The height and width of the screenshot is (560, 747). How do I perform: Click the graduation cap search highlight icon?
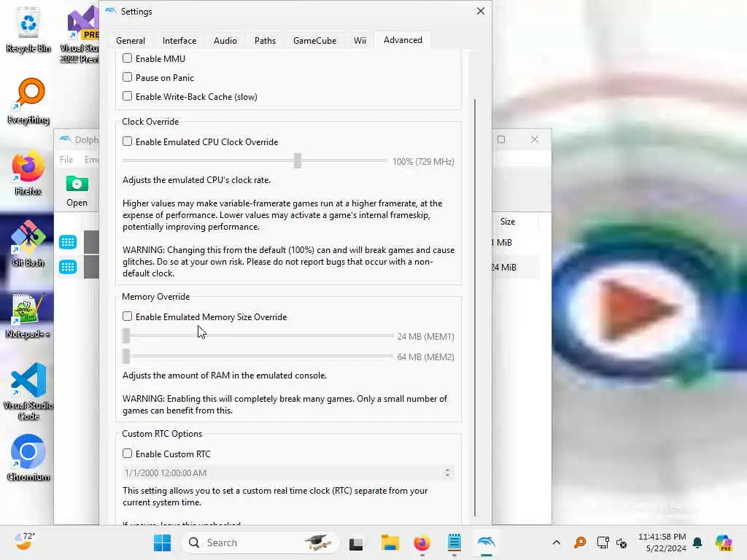tap(318, 542)
